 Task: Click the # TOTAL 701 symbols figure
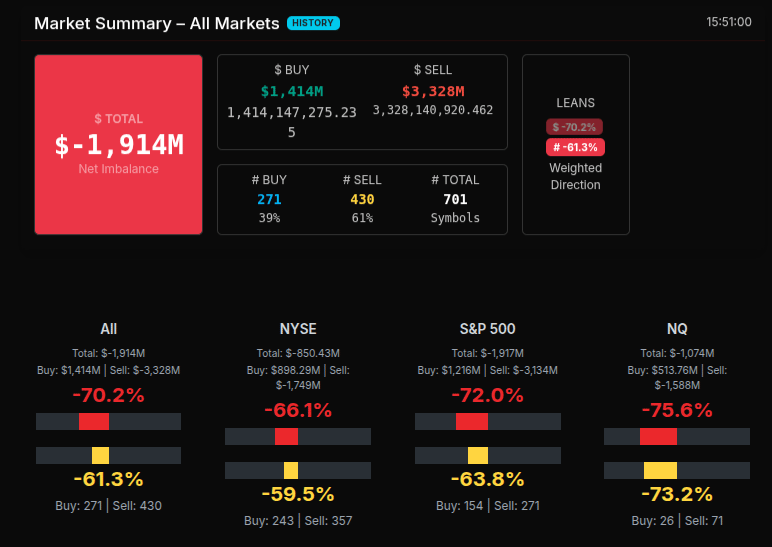455,200
